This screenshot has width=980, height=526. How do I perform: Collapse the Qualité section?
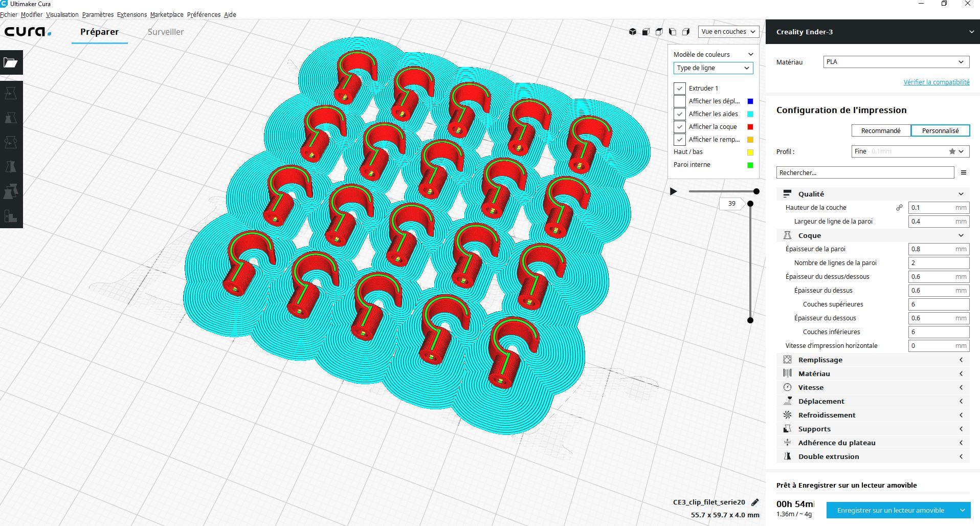point(961,194)
